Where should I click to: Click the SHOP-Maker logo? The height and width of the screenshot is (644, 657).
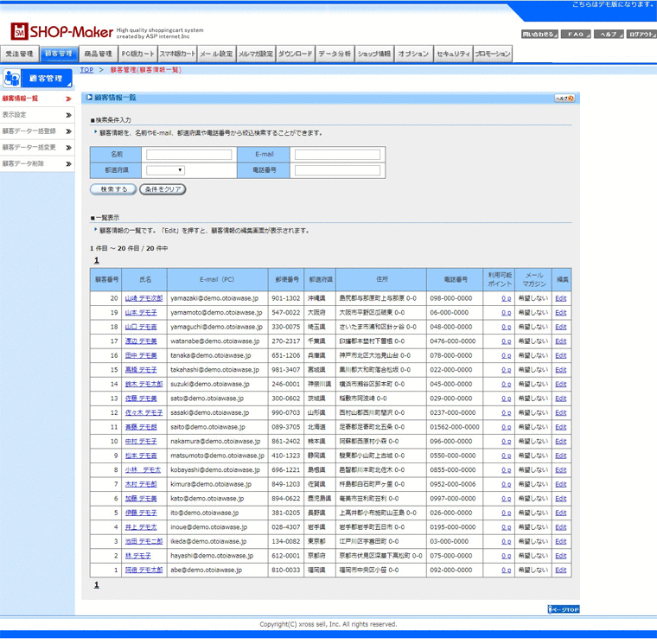pos(61,32)
